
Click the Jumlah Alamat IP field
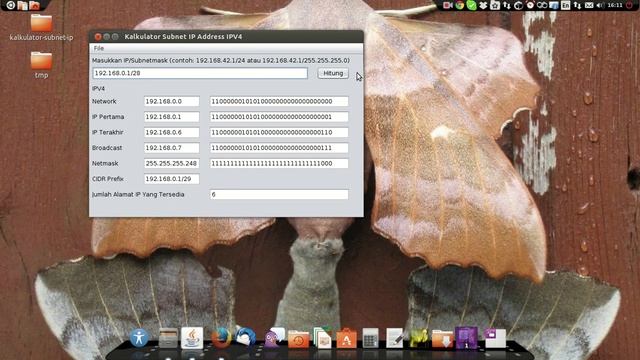279,195
